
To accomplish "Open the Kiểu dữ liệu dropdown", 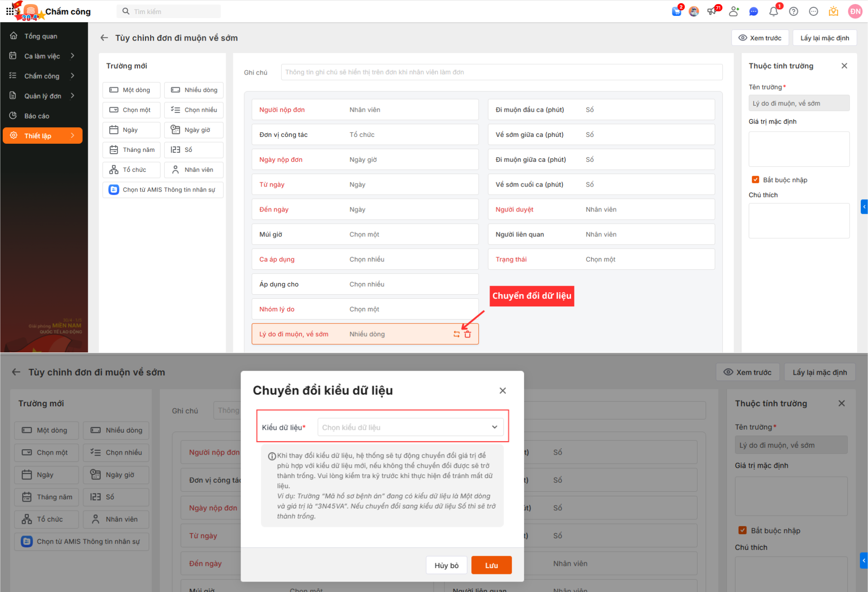I will [x=410, y=427].
